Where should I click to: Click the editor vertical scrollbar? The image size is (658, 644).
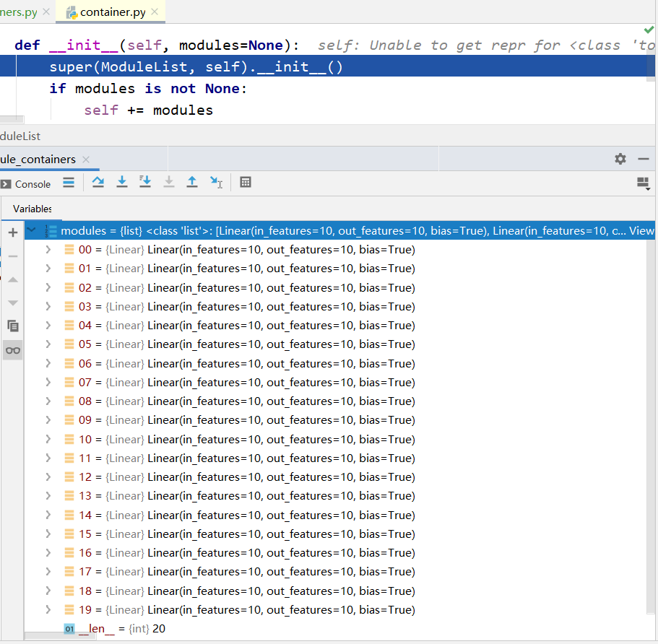[651, 67]
